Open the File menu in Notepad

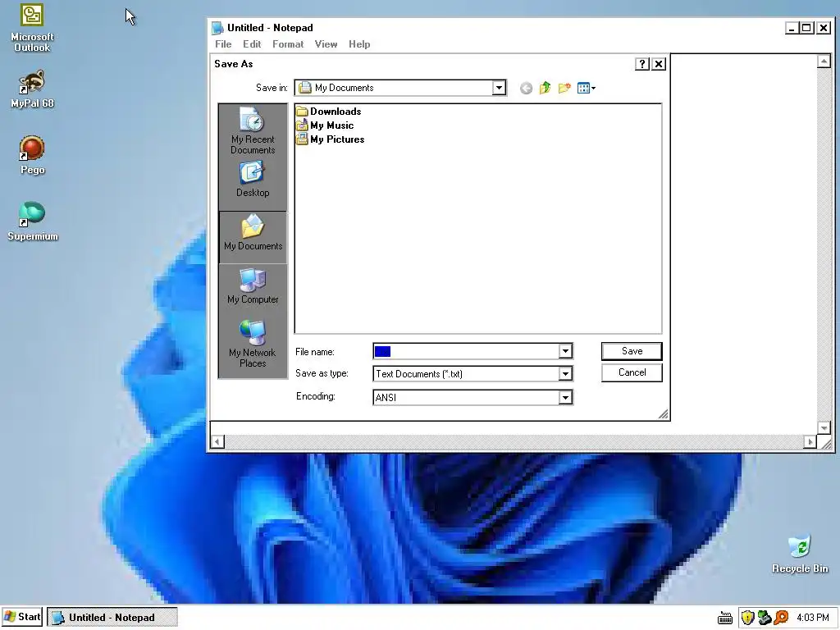223,44
